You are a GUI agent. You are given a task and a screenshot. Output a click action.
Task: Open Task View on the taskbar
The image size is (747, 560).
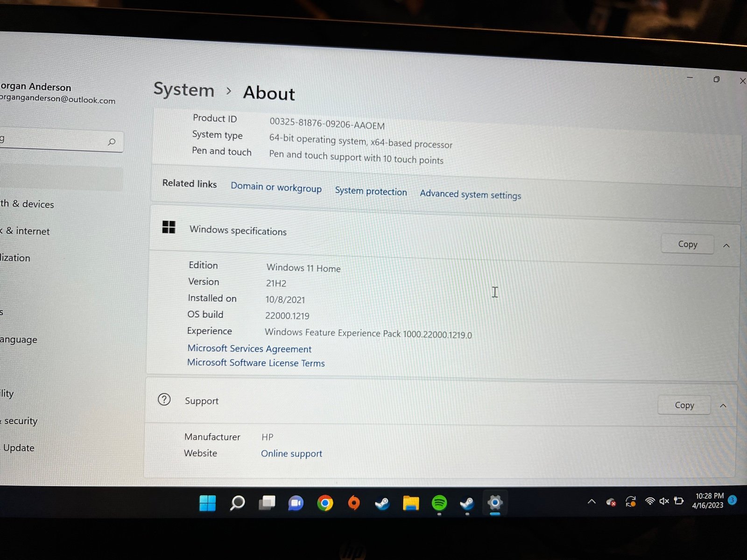[x=267, y=503]
